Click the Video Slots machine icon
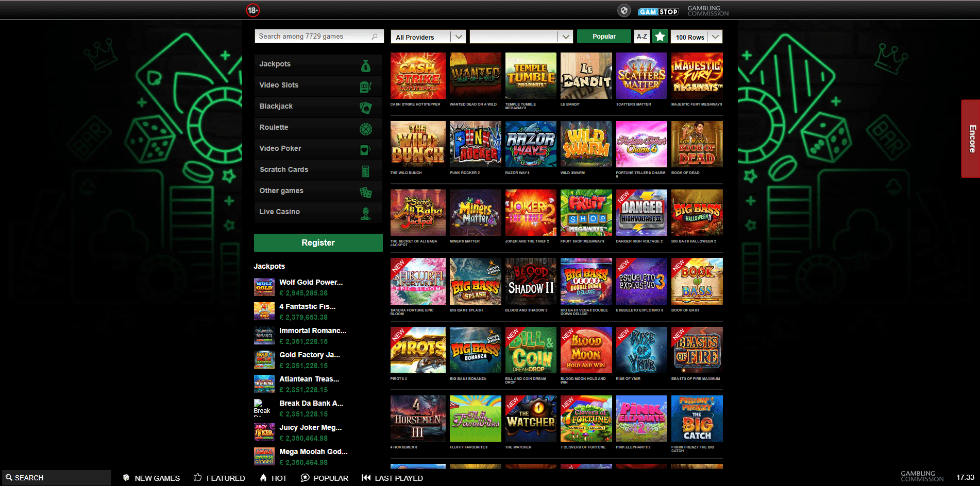Image resolution: width=980 pixels, height=486 pixels. click(365, 86)
